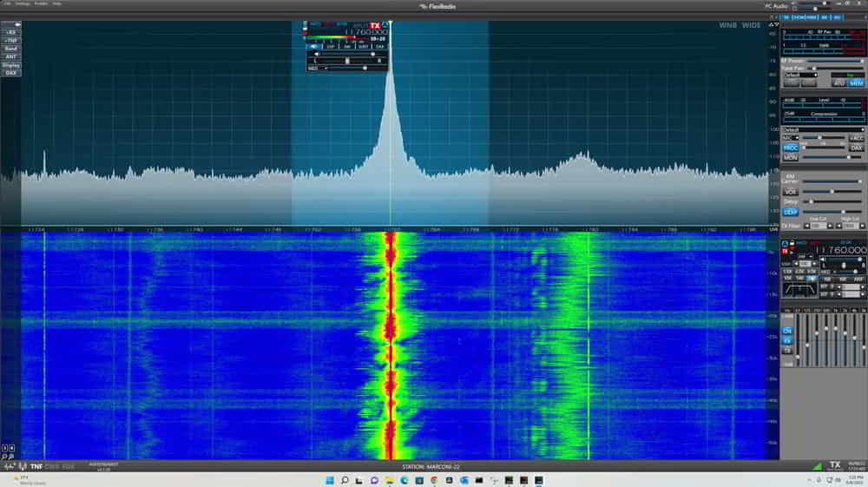Toggle TNF in the bottom status bar
Image resolution: width=868 pixels, height=487 pixels.
pyautogui.click(x=36, y=466)
